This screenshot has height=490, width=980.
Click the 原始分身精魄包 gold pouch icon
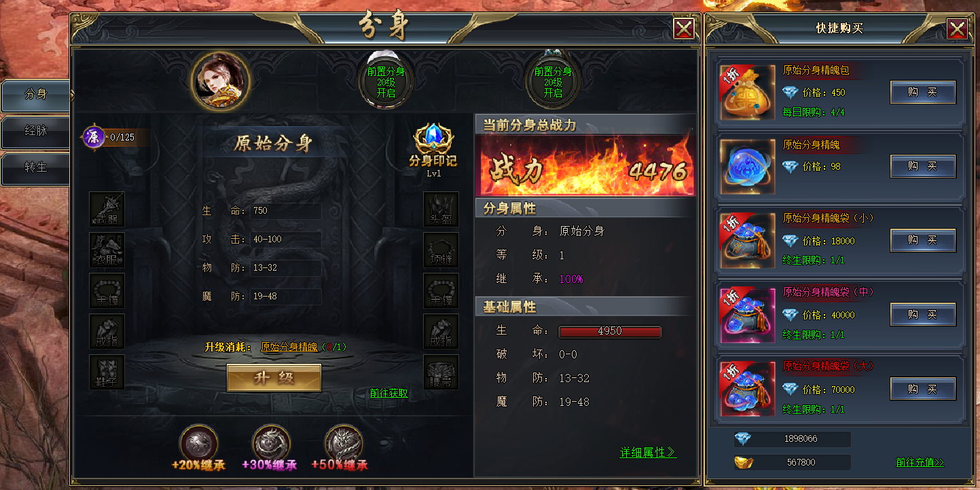(748, 92)
